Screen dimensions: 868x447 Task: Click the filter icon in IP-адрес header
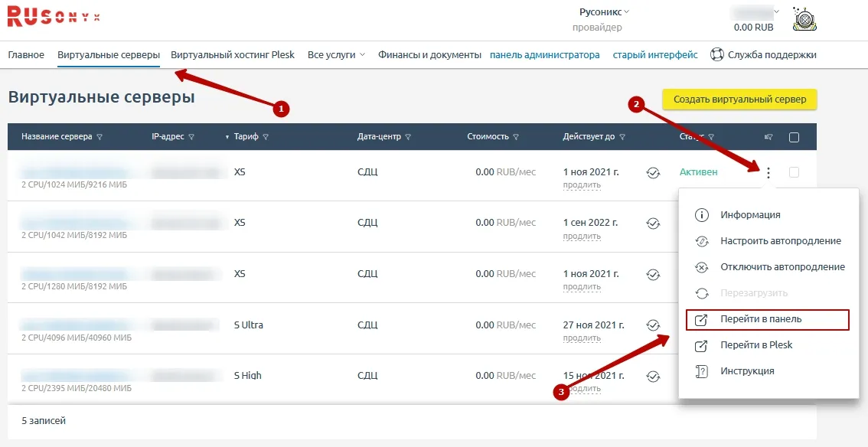tap(191, 137)
